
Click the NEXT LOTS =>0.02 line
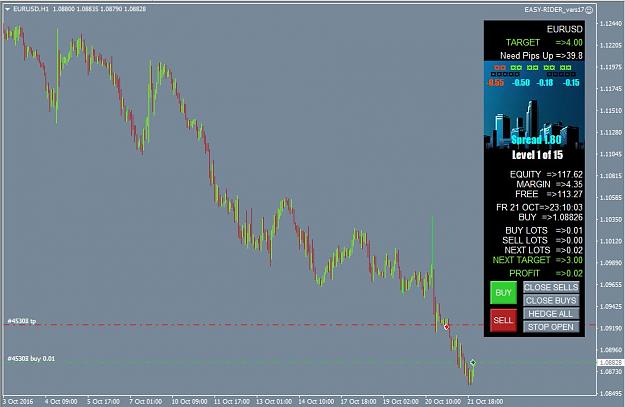click(x=543, y=250)
